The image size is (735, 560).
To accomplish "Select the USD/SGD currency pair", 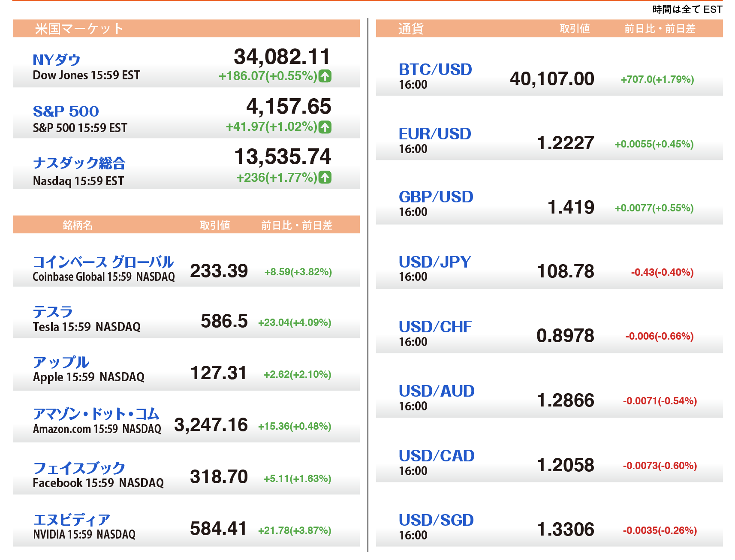I will click(x=436, y=520).
